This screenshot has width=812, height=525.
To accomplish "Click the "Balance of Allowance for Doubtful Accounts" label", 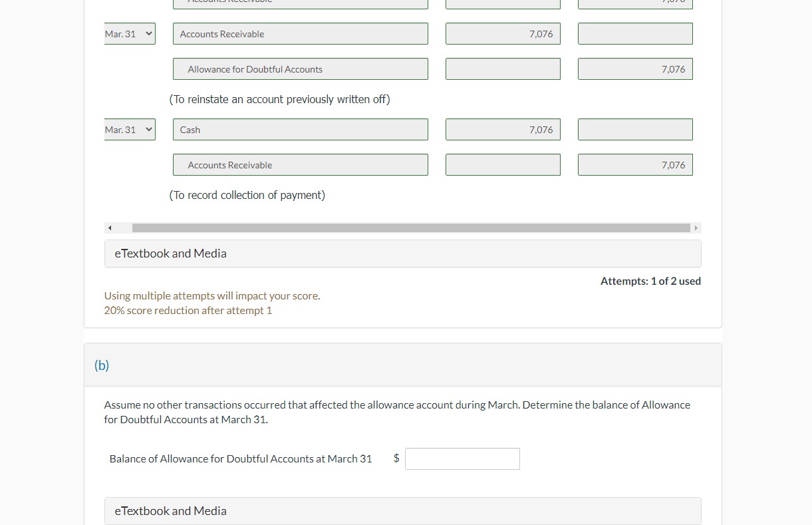I will 241,458.
